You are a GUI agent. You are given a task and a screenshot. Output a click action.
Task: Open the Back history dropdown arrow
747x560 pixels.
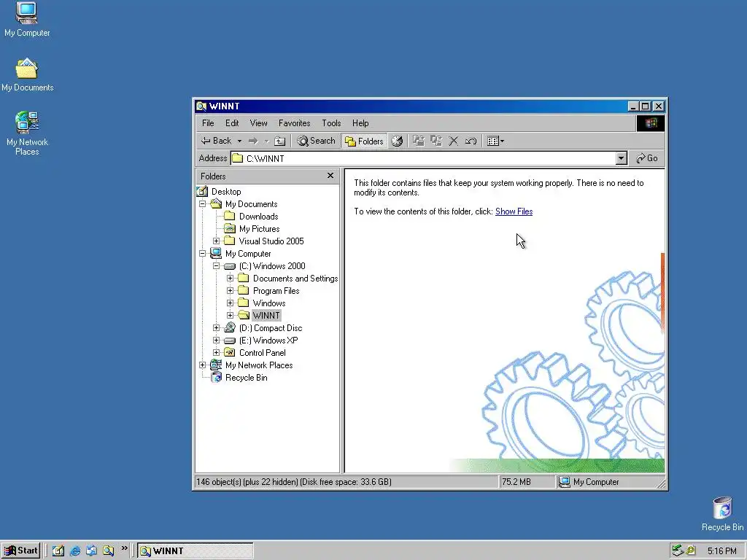click(x=239, y=141)
